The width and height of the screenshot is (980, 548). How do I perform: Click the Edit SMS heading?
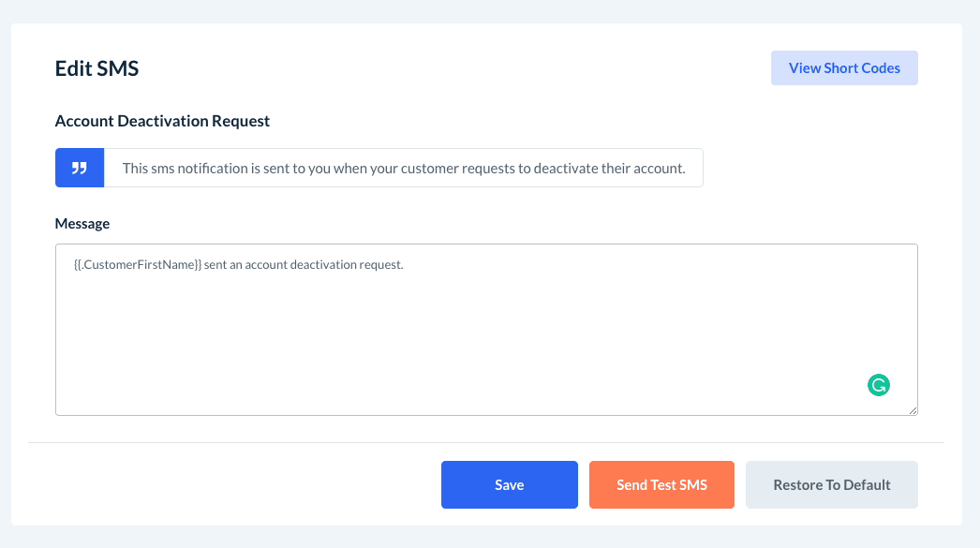click(x=97, y=68)
